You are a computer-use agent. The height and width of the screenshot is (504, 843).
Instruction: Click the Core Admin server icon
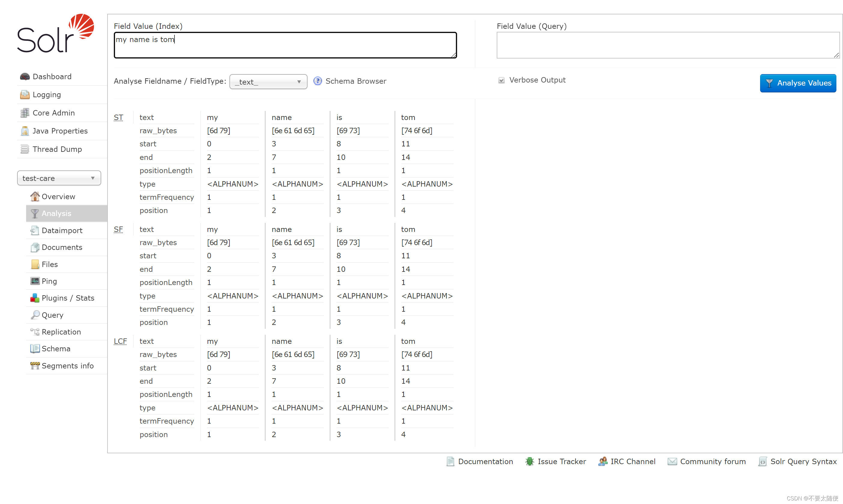[24, 113]
